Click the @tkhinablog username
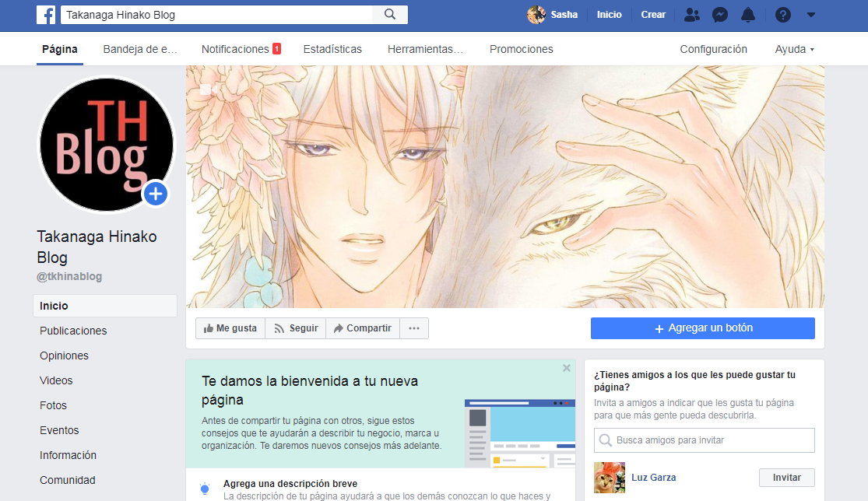The width and height of the screenshot is (868, 501). 69,276
